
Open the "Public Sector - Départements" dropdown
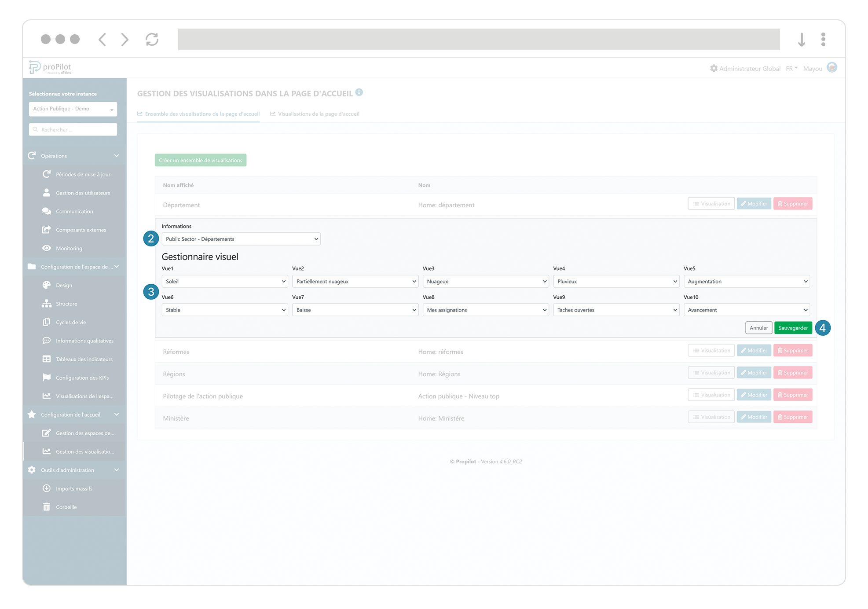tap(241, 238)
